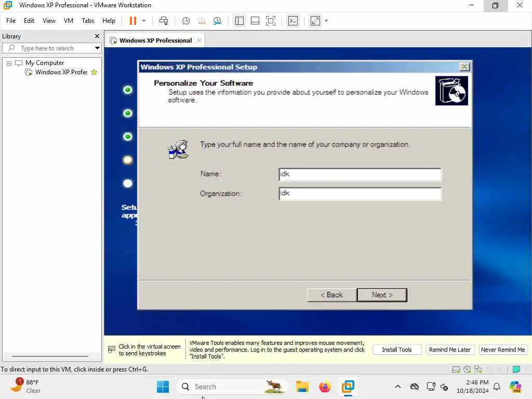This screenshot has width=532, height=399.
Task: Click the Next button in setup
Action: click(382, 295)
